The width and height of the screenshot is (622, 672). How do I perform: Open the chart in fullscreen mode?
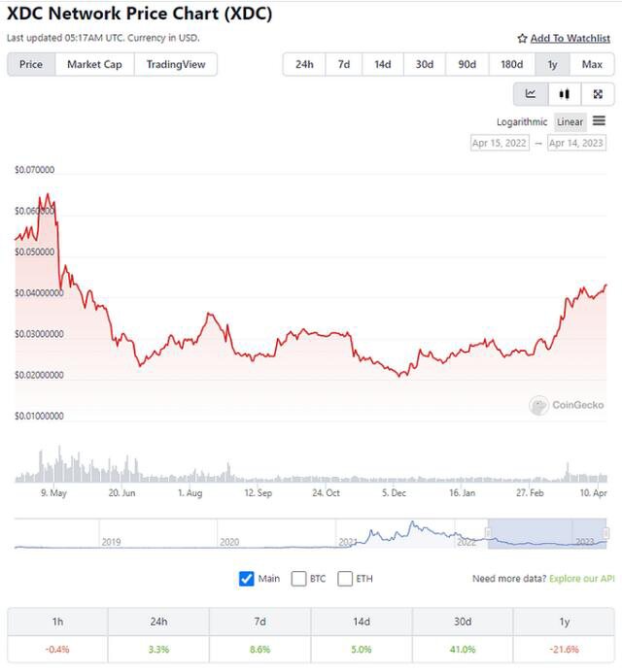[x=598, y=94]
